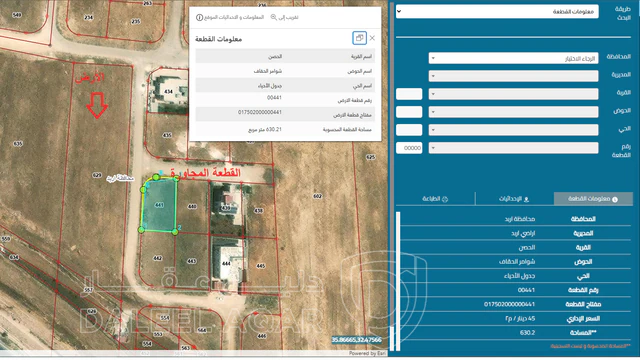Image resolution: width=640 pixels, height=360 pixels.
Task: Click parcel 444 on the map
Action: (226, 264)
